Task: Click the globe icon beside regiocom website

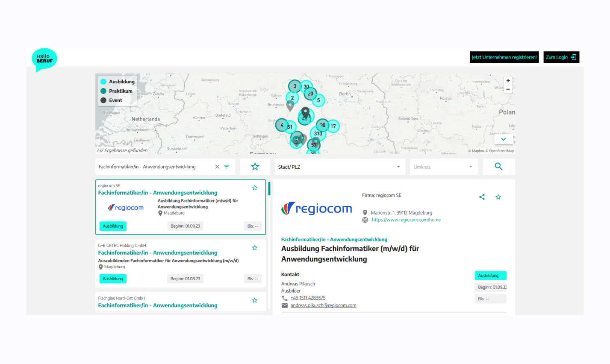Action: pyautogui.click(x=365, y=220)
